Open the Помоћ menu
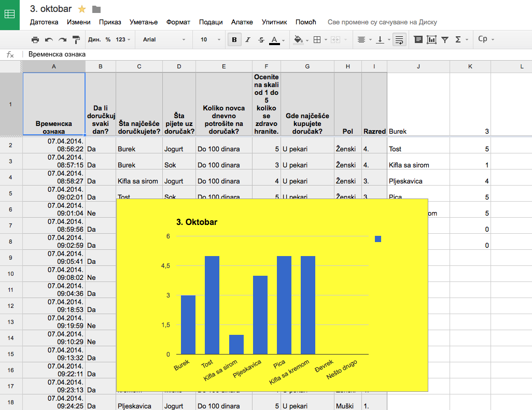This screenshot has width=532, height=410. point(306,22)
